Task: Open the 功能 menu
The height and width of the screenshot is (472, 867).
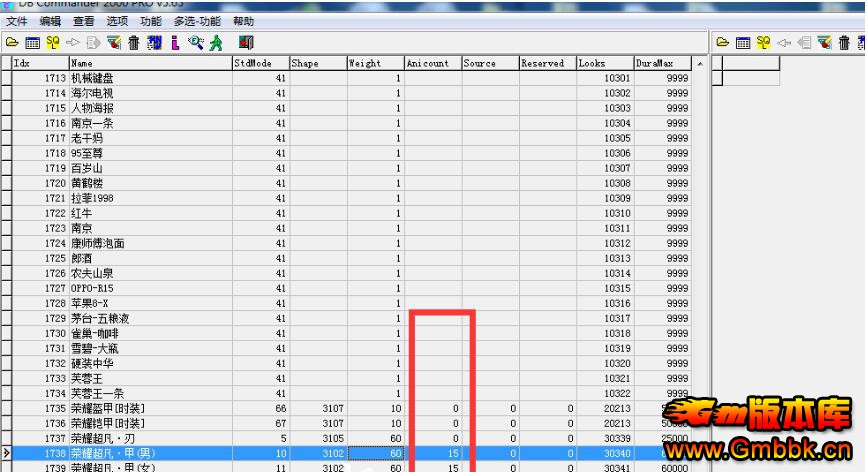Action: 150,22
